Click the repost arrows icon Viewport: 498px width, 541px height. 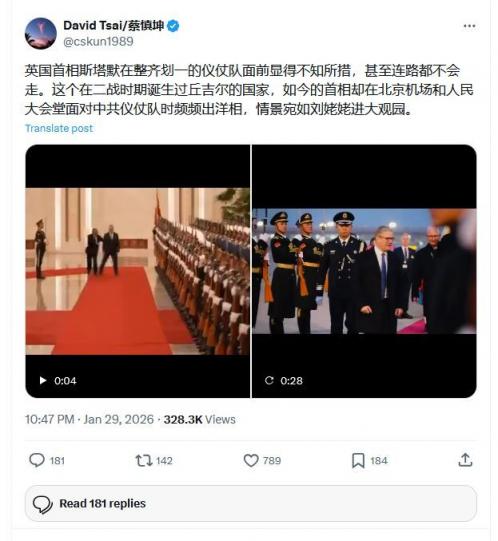coord(144,460)
